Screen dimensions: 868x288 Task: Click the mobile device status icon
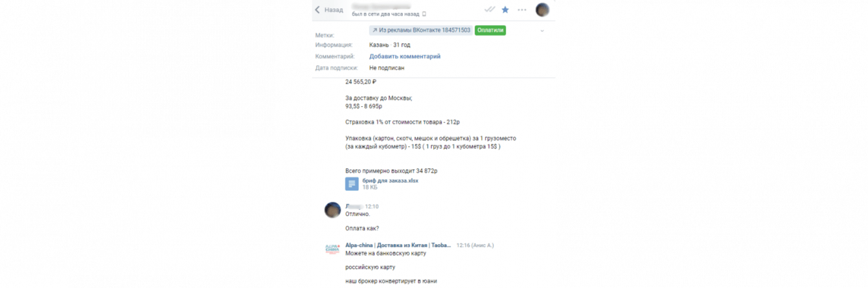[x=424, y=14]
